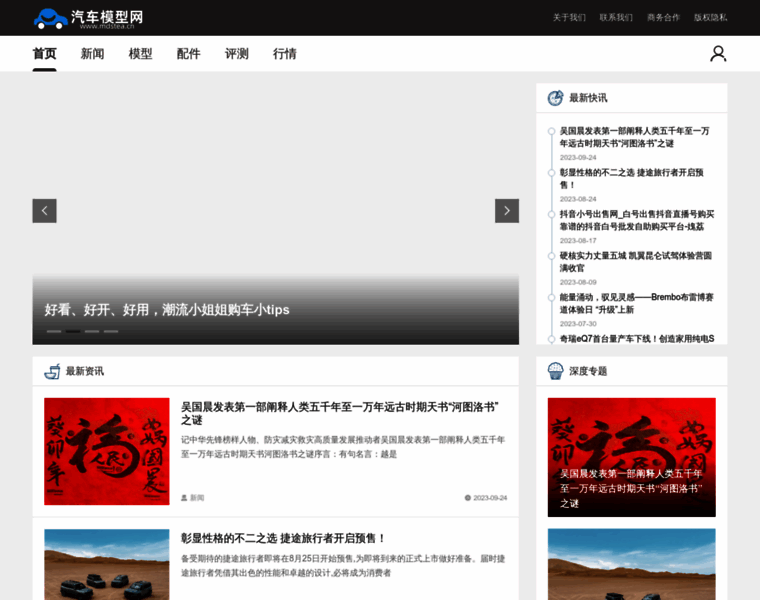The image size is (760, 600).
Task: Open sidebar news 彰显性格的不二之选 headline
Action: point(632,179)
